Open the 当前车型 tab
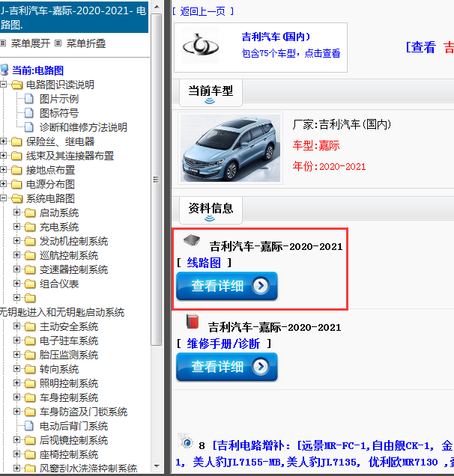The width and height of the screenshot is (454, 476). tap(211, 93)
